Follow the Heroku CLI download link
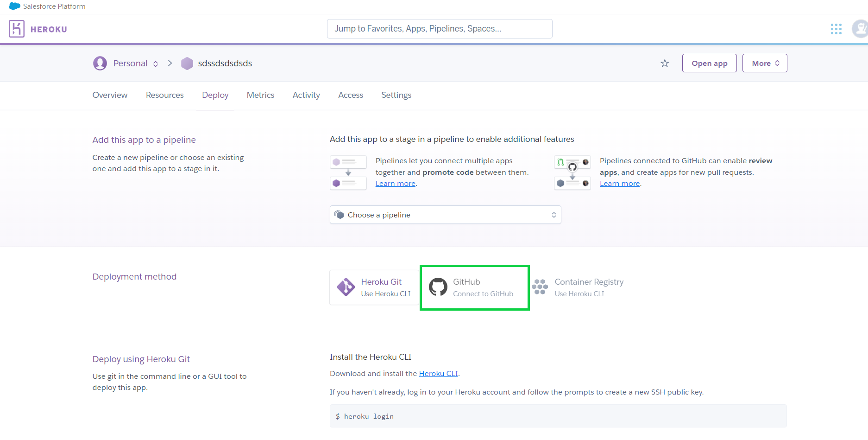The width and height of the screenshot is (868, 440). coord(438,374)
